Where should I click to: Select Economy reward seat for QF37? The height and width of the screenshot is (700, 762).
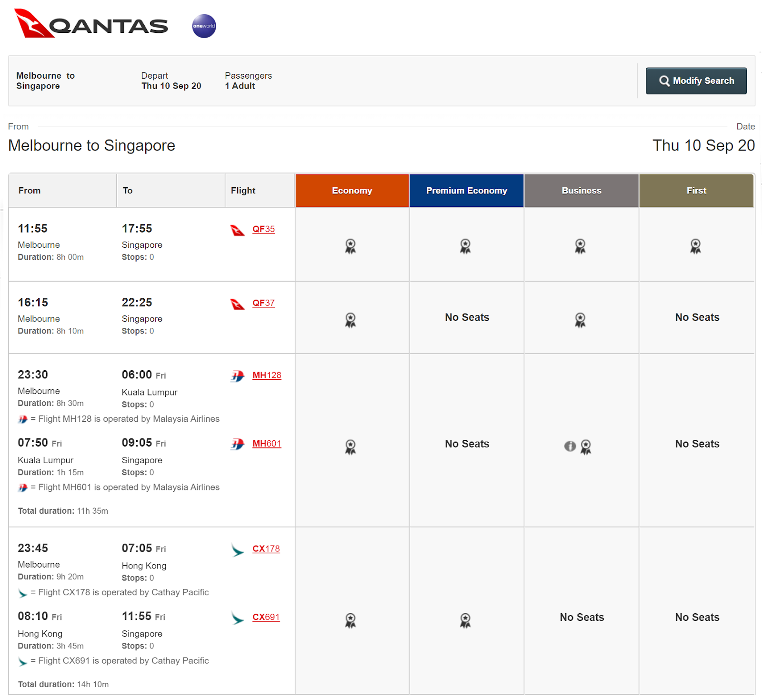(x=351, y=320)
